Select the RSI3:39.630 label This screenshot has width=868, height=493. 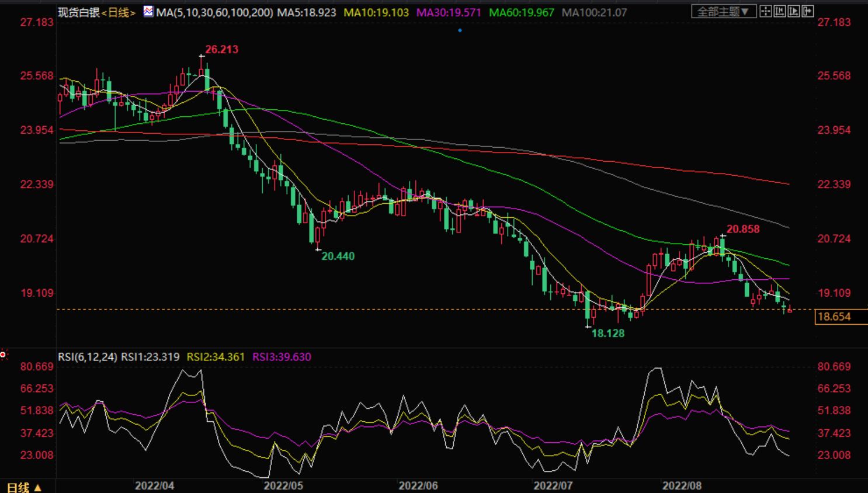(282, 356)
